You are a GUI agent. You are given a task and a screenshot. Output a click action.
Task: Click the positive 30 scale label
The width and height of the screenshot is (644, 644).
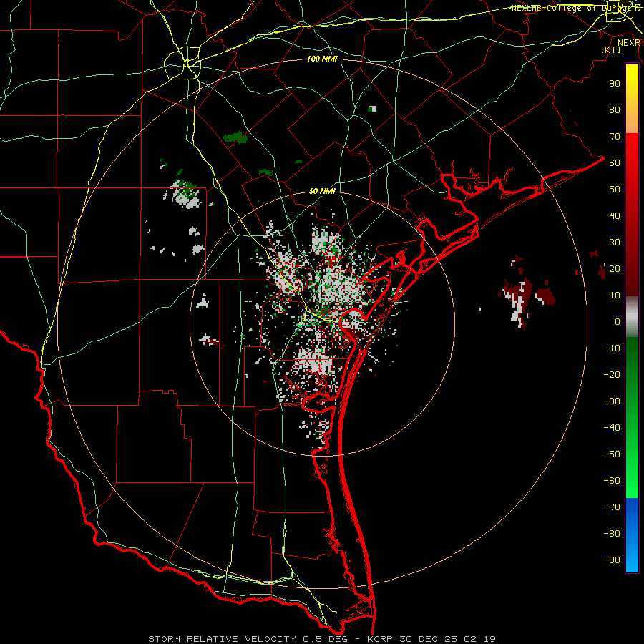point(615,243)
